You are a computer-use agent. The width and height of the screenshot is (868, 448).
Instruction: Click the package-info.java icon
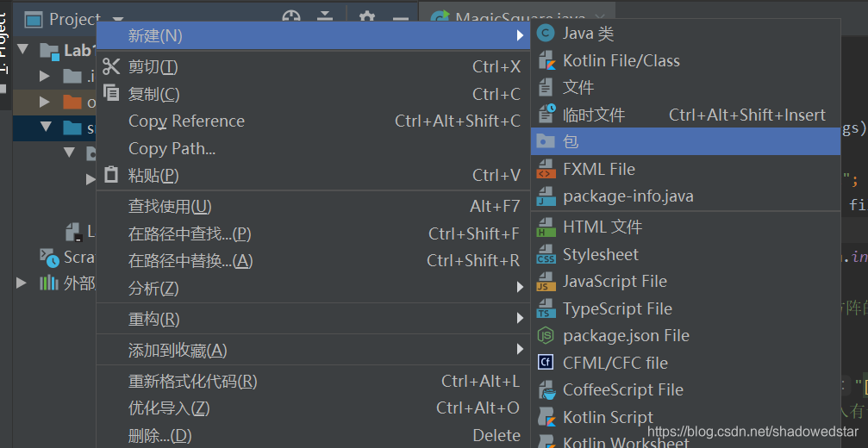[x=546, y=196]
